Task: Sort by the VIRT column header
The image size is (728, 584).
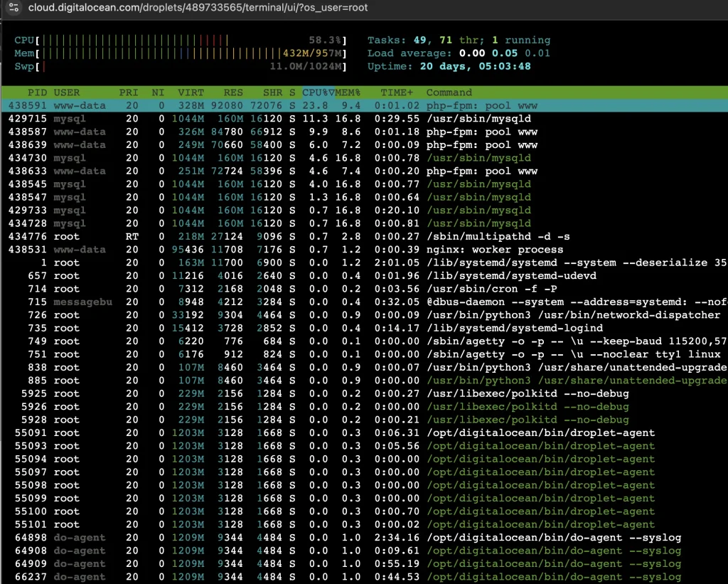Action: (191, 92)
